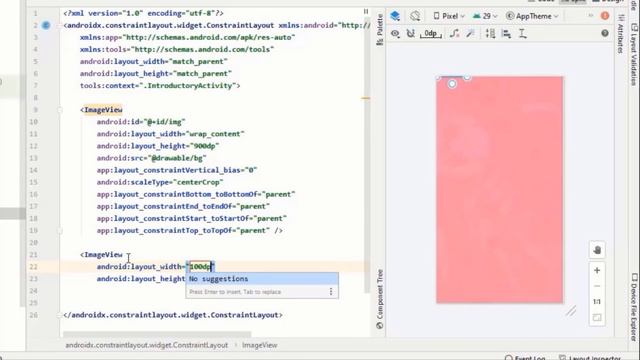Open the AppTheme theme dropdown
This screenshot has height=360, width=640.
(x=532, y=16)
